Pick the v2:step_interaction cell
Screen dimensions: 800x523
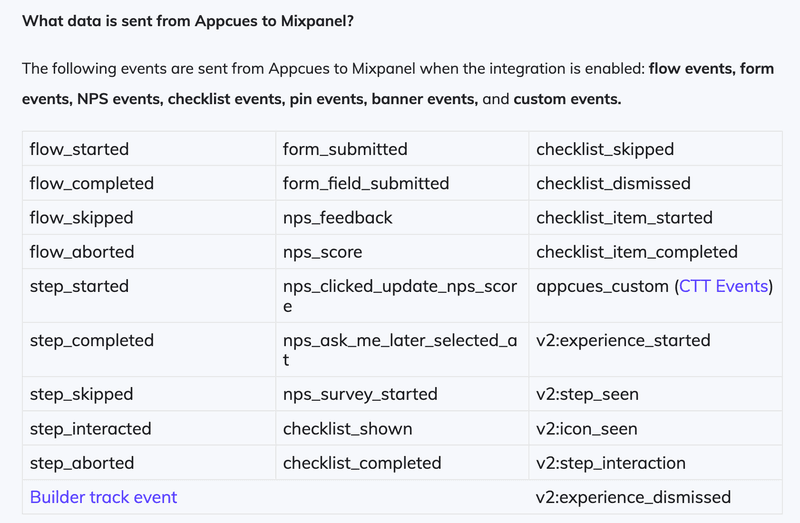coord(656,463)
